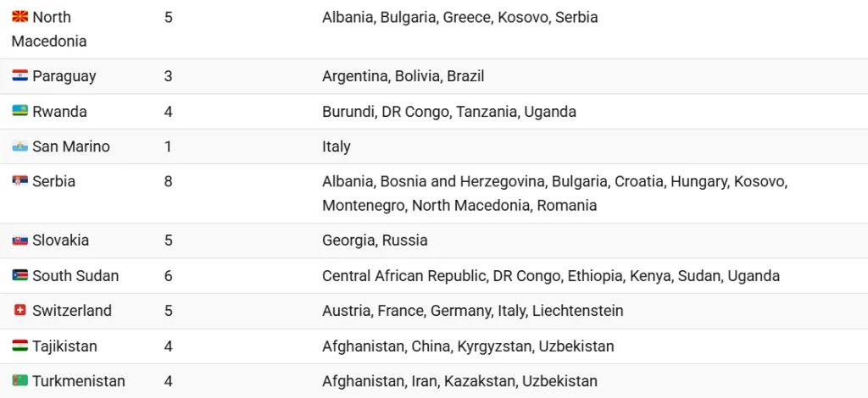Click the San Marino flag icon
The width and height of the screenshot is (868, 398).
pyautogui.click(x=20, y=146)
